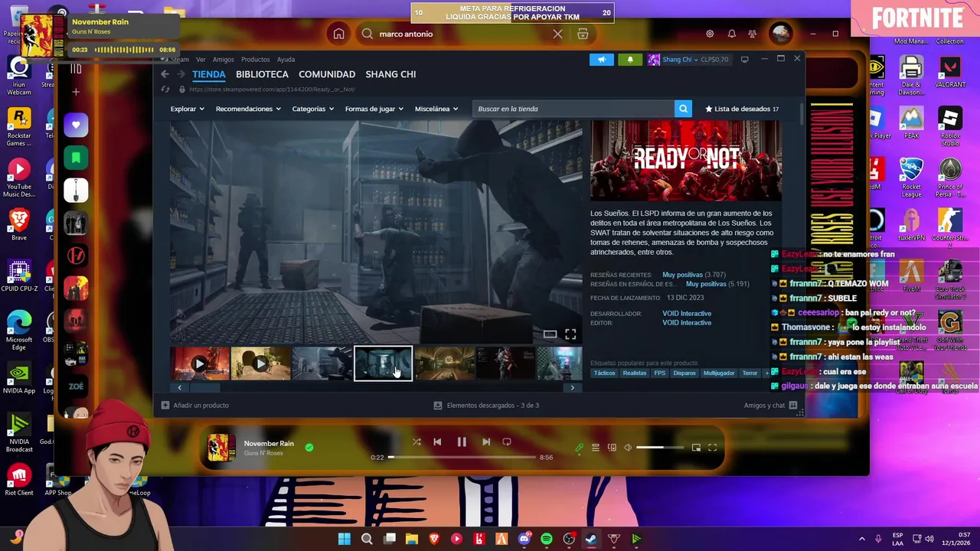Open Spotify settings gear icon
The width and height of the screenshot is (980, 551).
point(710,34)
